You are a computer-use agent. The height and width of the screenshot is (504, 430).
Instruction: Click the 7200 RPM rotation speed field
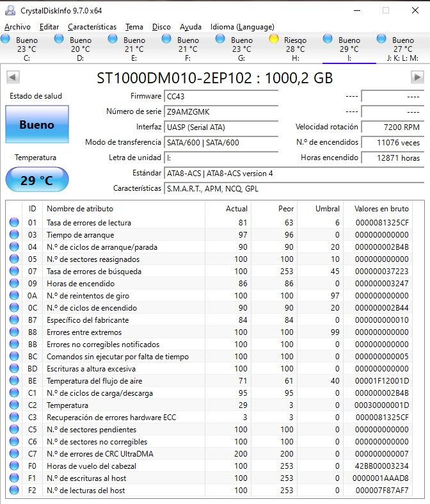(x=392, y=127)
